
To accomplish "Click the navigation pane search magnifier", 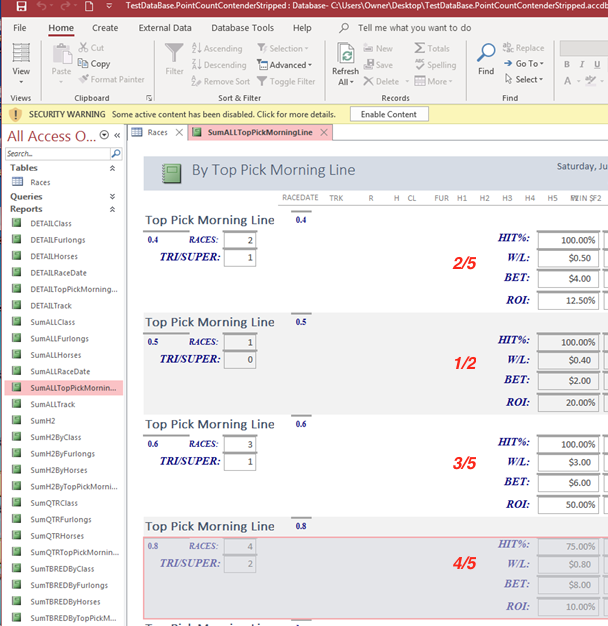I will coord(116,154).
